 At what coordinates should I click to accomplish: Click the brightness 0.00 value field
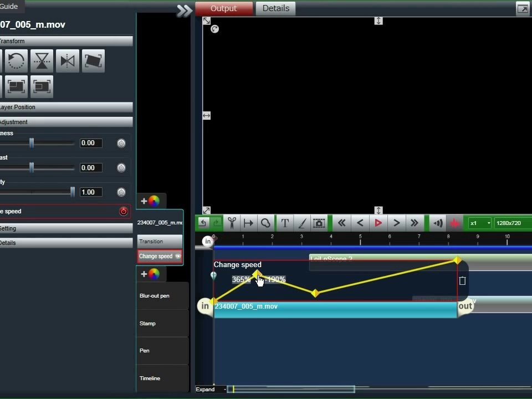91,143
